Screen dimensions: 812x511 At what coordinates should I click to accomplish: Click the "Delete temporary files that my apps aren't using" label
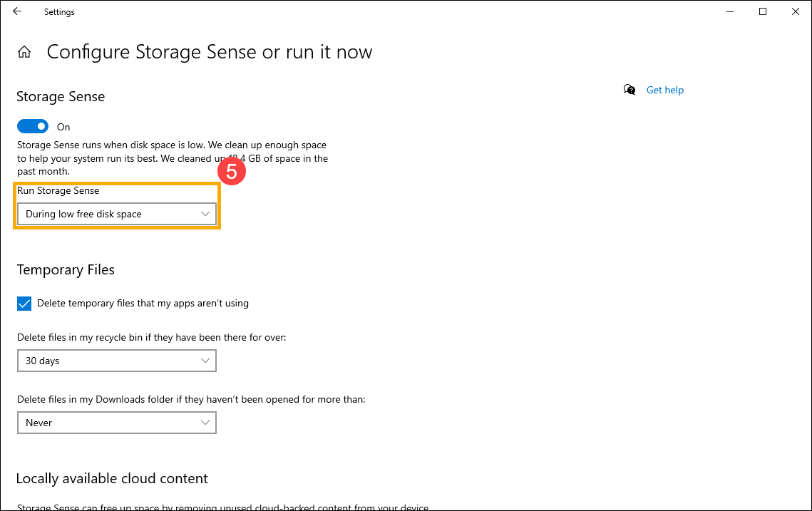coord(143,303)
